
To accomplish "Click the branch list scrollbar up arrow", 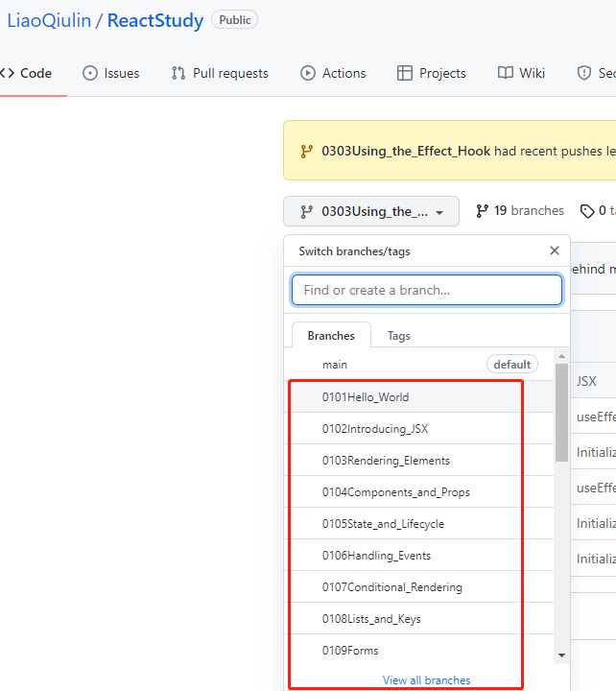I will click(561, 356).
